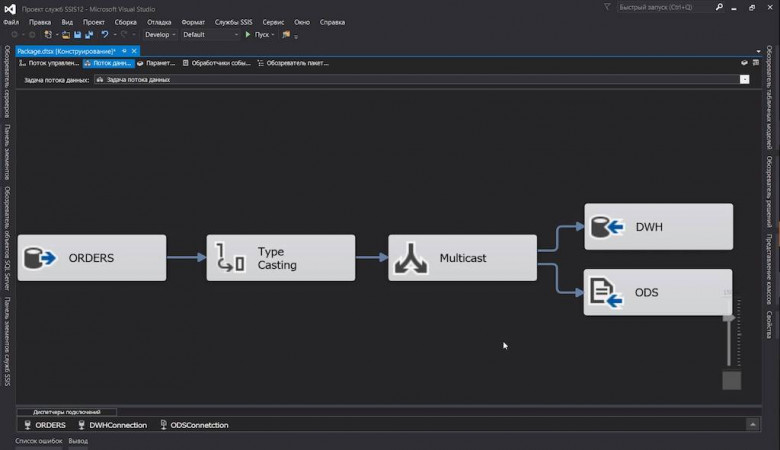Image resolution: width=780 pixels, height=450 pixels.
Task: Pin the Package.dtsx document tab
Action: (124, 51)
